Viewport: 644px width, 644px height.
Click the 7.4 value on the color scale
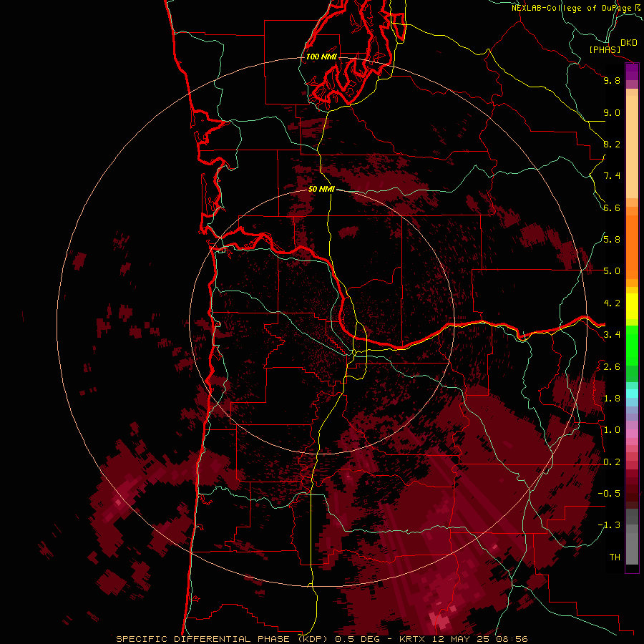point(612,176)
